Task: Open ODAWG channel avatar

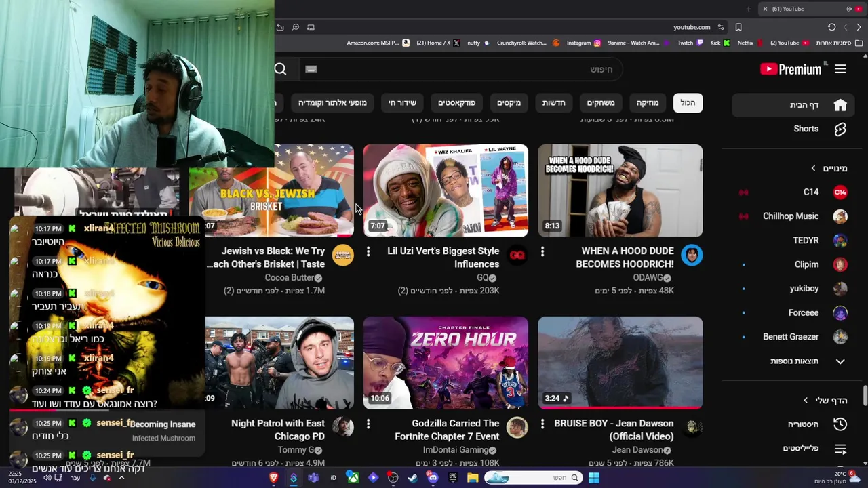Action: pyautogui.click(x=692, y=256)
